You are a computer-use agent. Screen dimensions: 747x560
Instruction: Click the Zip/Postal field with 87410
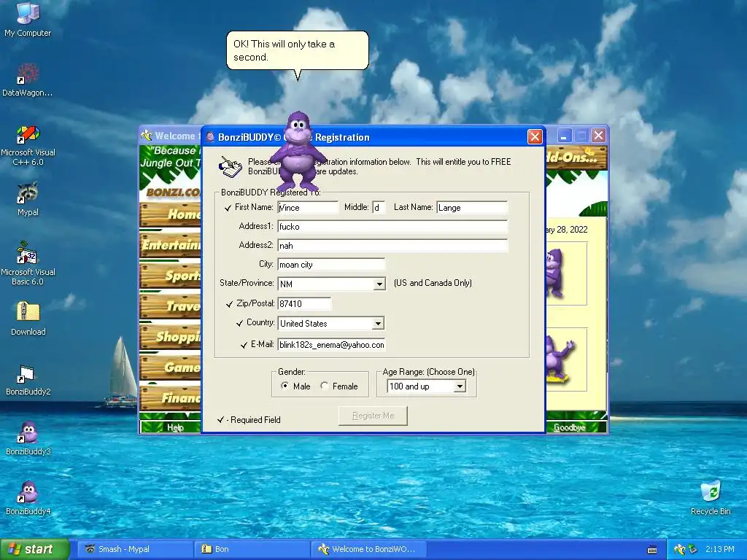point(304,303)
